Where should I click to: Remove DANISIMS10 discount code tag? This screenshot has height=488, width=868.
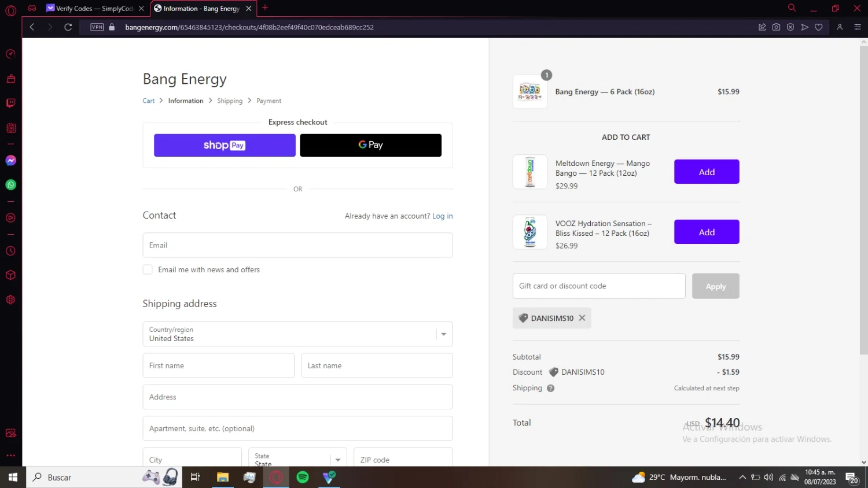coord(582,318)
